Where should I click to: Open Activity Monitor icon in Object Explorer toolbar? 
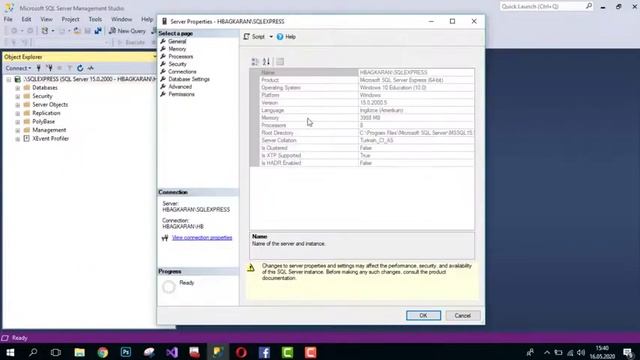(x=91, y=68)
